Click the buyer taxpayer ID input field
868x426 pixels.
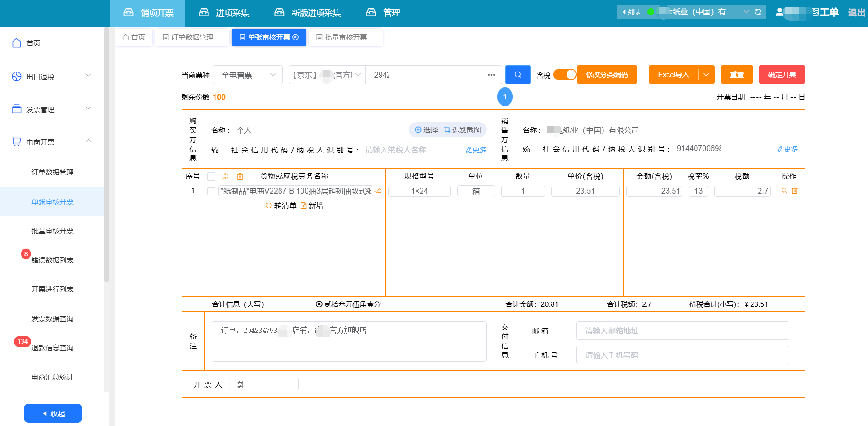412,150
